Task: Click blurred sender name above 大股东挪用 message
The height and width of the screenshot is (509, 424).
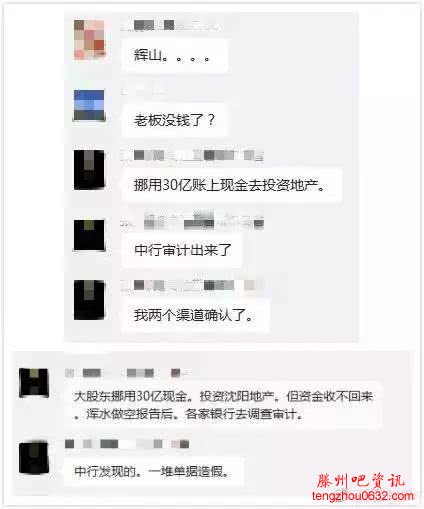Action: pos(127,373)
